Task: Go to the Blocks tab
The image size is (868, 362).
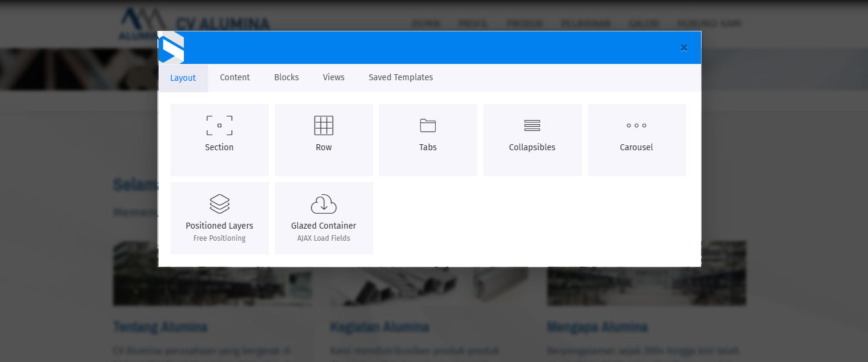Action: point(286,77)
